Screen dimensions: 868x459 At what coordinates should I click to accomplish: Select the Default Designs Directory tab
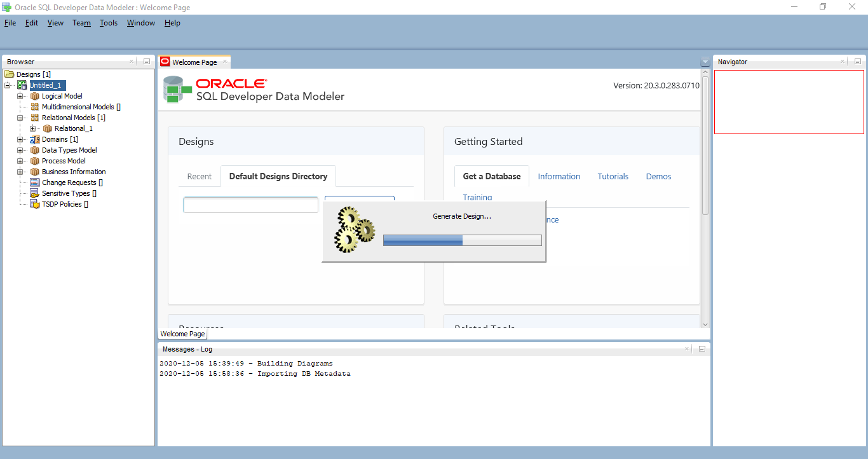click(x=278, y=176)
